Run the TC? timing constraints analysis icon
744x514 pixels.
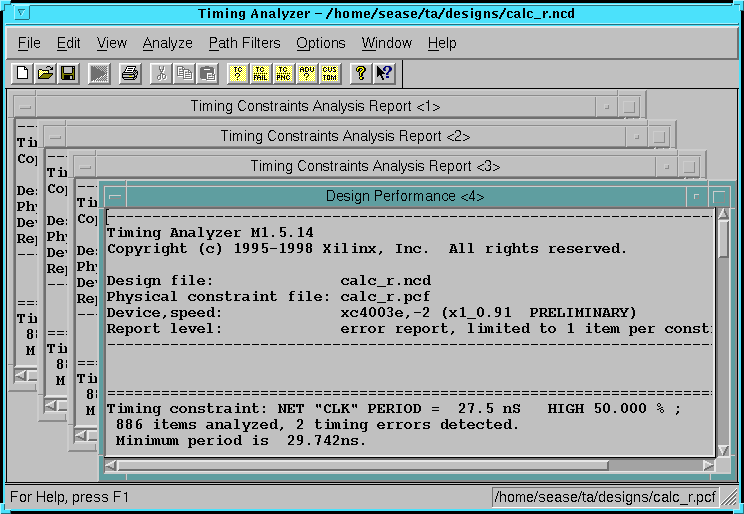pyautogui.click(x=237, y=73)
